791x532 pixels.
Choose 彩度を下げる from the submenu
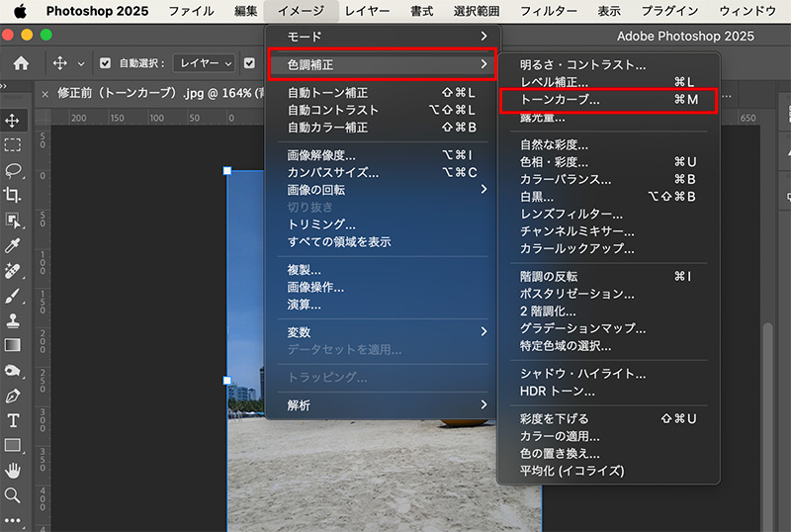coord(608,419)
